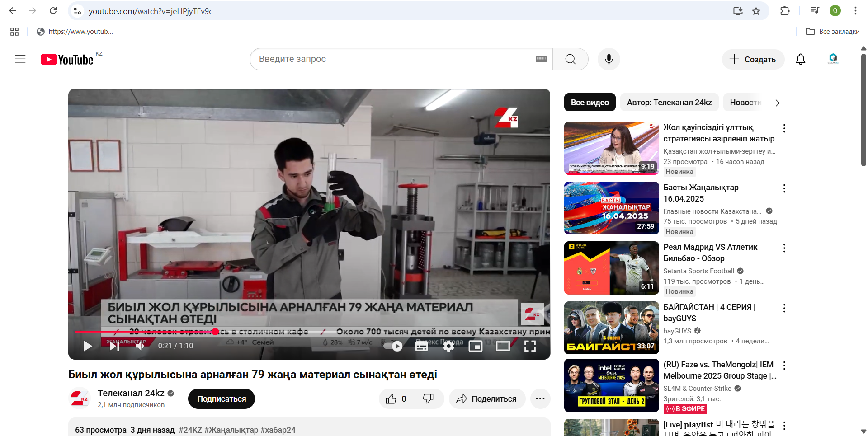This screenshot has height=436, width=868.
Task: Open the browser extensions puzzle icon
Action: 785,11
